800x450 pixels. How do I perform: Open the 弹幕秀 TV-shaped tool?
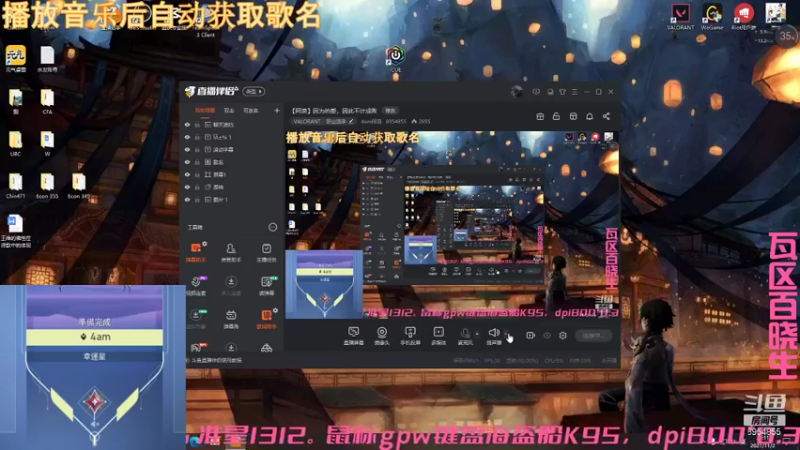tap(231, 319)
